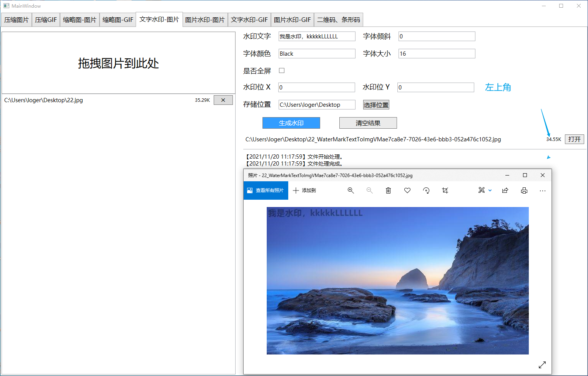
Task: Maximize the Photos viewer window
Action: coord(525,175)
